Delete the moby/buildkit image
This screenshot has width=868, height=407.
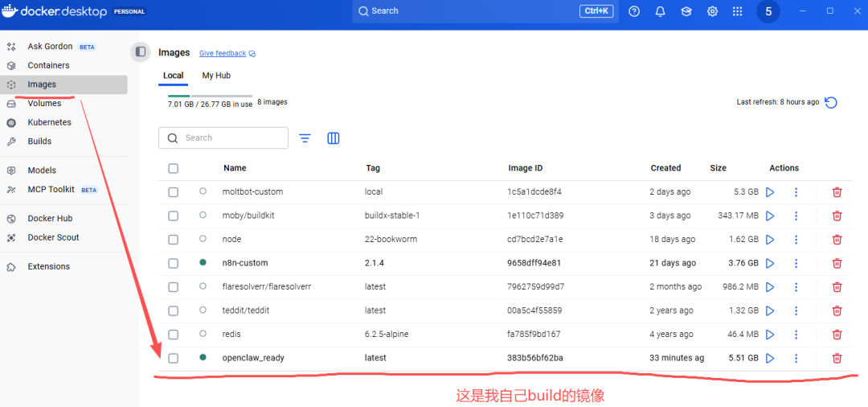point(837,216)
